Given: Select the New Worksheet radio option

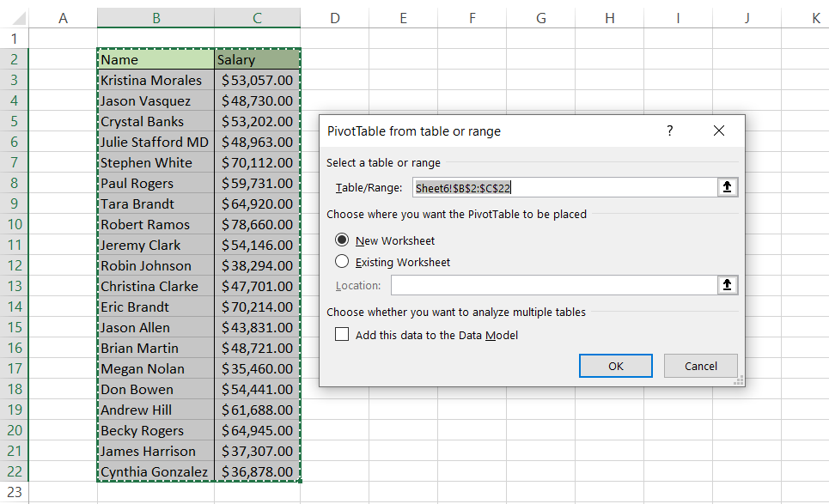Looking at the screenshot, I should (343, 240).
